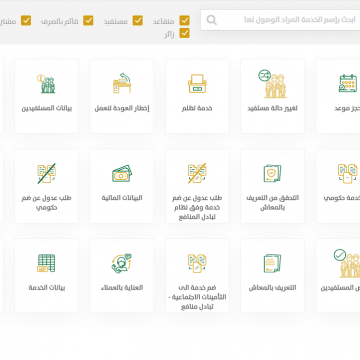The width and height of the screenshot is (360, 360).
Task: Click the service name search field
Action: coord(280,20)
